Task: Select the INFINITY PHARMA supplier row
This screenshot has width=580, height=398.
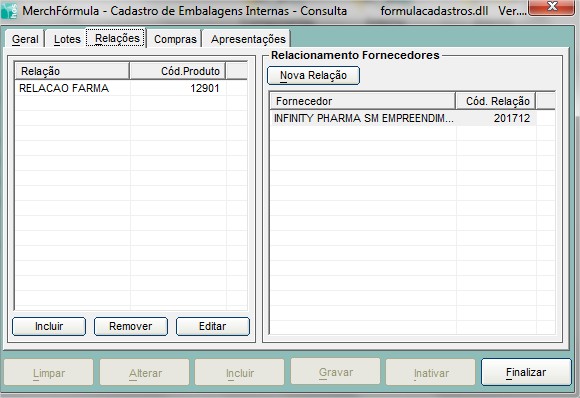Action: click(412, 118)
